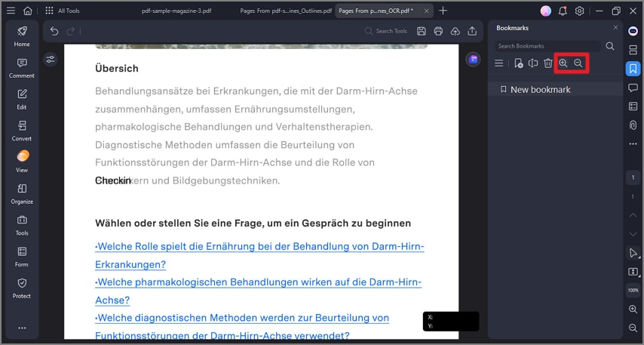Open the hamburger menu at top left
644x345 pixels.
click(x=11, y=11)
